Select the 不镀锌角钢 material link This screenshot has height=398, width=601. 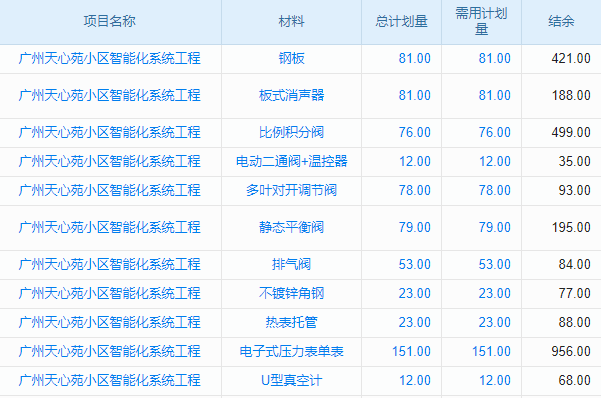(x=291, y=293)
